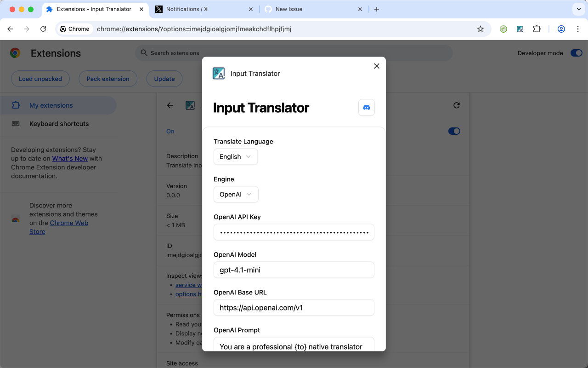This screenshot has width=588, height=368.
Task: Open the tab search chevron in tab strip
Action: (578, 9)
